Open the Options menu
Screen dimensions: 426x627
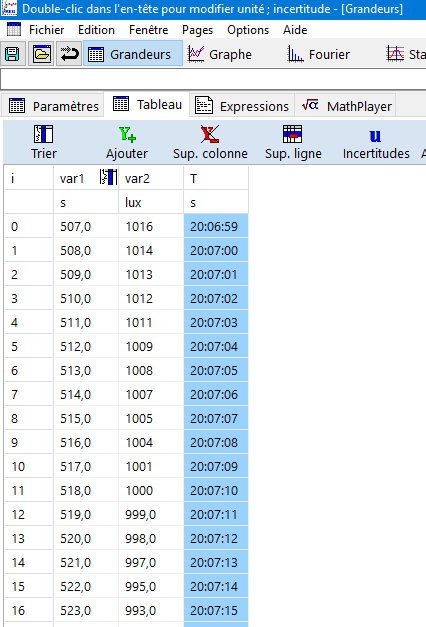tap(248, 30)
